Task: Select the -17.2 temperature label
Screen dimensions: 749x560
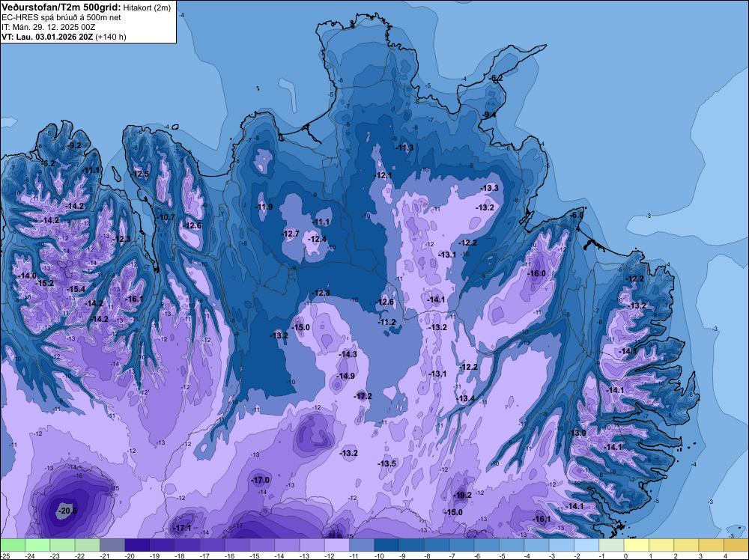Action: click(x=363, y=396)
